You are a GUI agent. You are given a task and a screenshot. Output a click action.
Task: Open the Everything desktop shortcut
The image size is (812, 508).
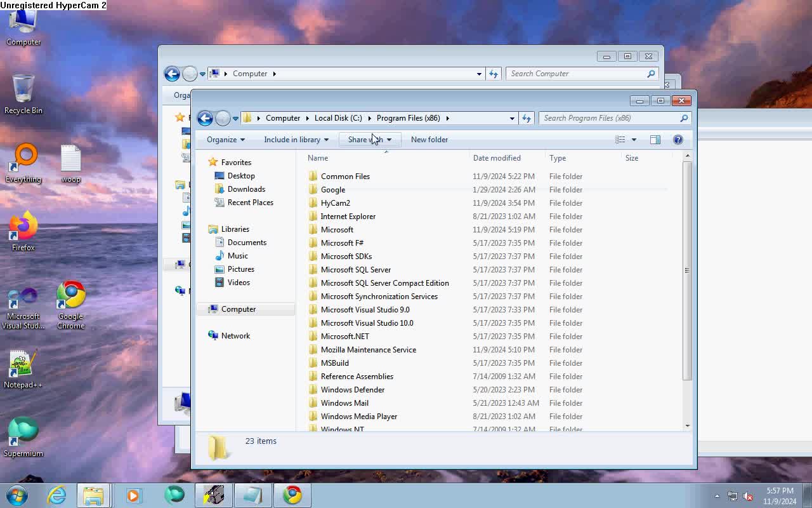pyautogui.click(x=23, y=163)
